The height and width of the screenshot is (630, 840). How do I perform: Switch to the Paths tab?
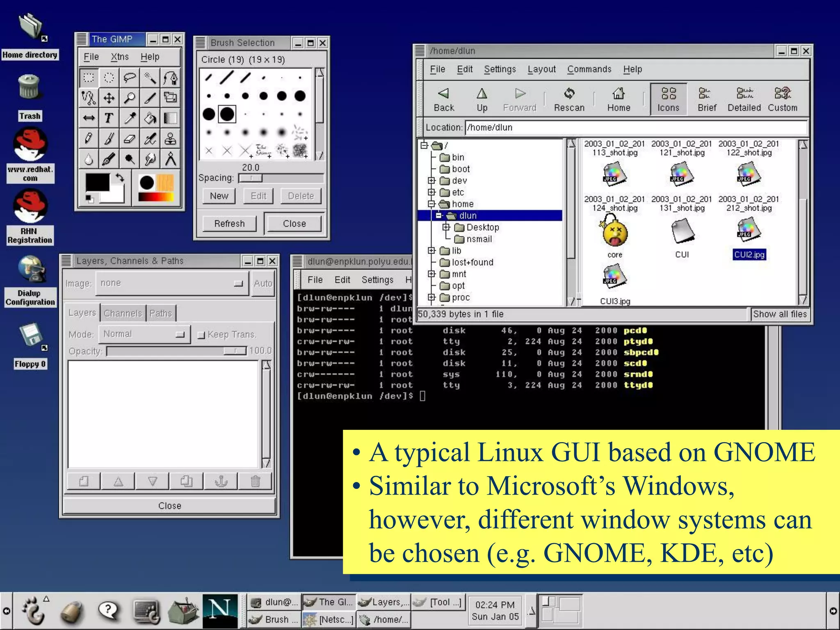160,313
